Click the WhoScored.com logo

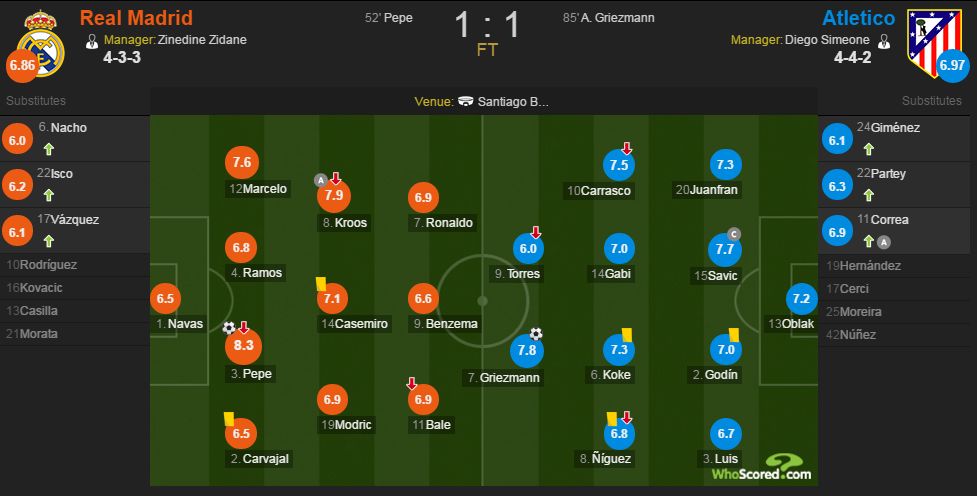coord(761,467)
